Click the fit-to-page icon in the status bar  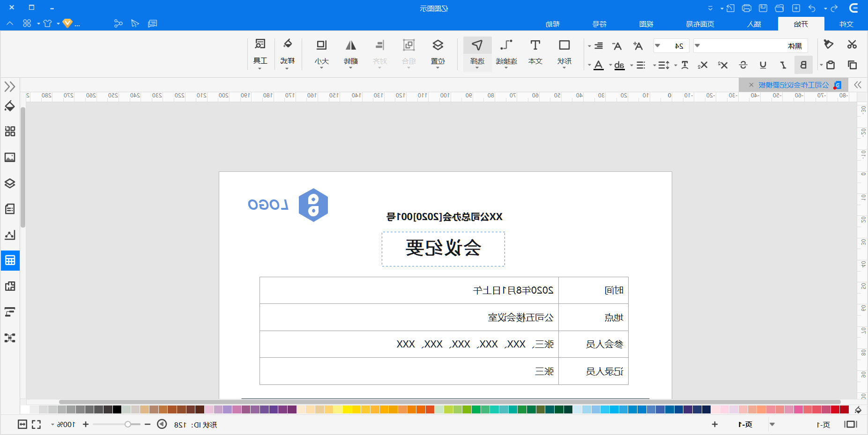click(22, 424)
